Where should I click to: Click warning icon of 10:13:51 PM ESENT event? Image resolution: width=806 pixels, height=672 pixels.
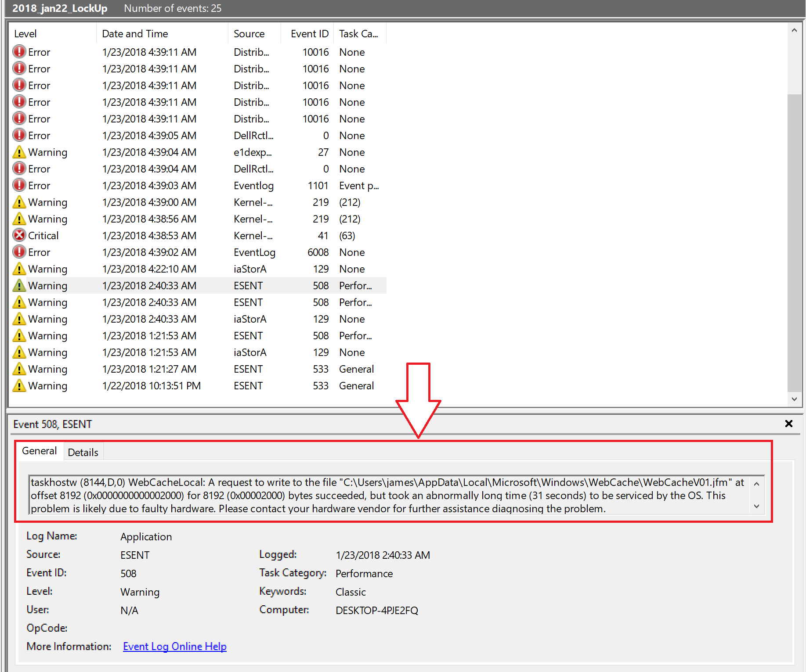point(19,386)
